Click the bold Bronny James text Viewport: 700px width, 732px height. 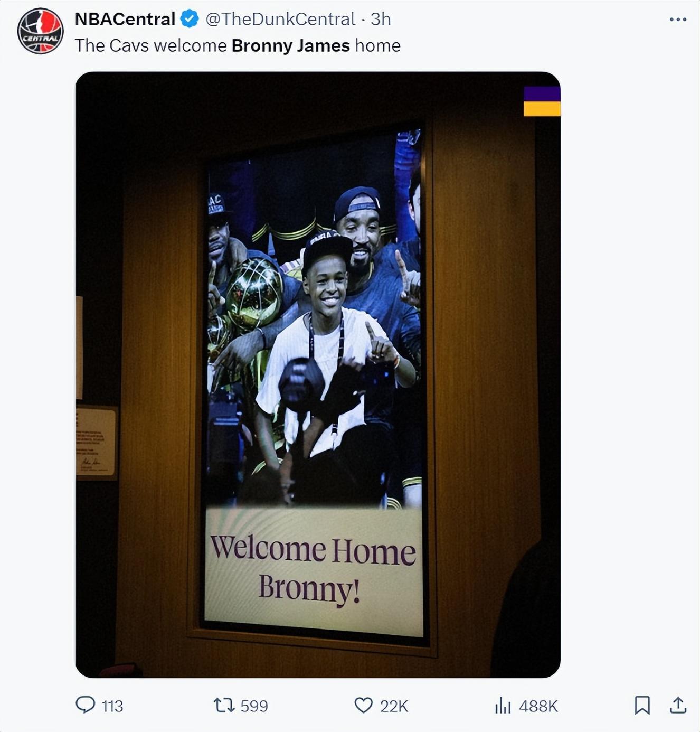291,45
